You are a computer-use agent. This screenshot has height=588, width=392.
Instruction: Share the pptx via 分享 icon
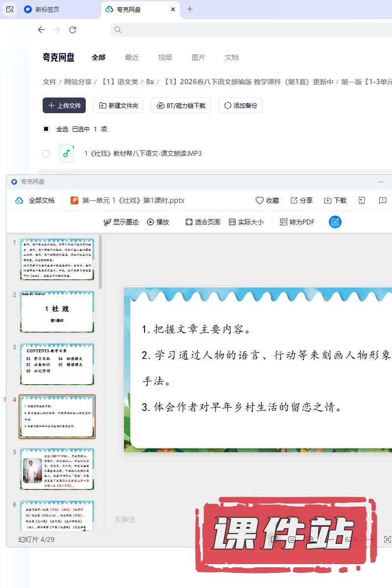[x=301, y=200]
